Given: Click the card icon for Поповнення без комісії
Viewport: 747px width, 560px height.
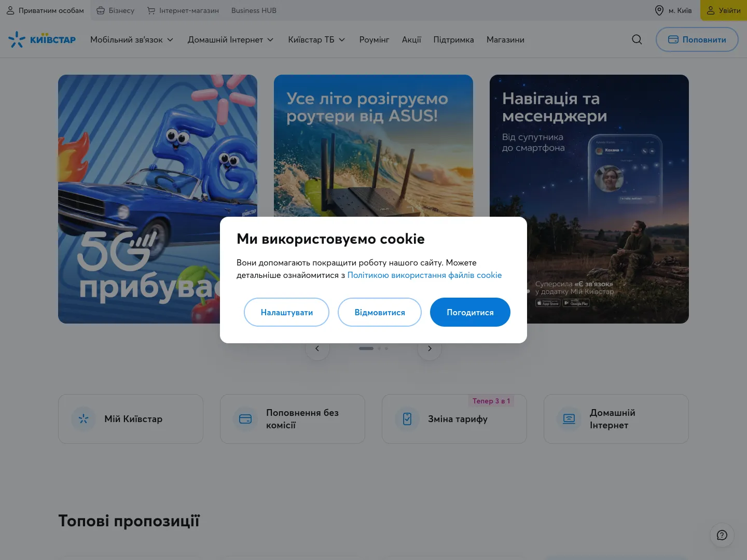Looking at the screenshot, I should (245, 419).
